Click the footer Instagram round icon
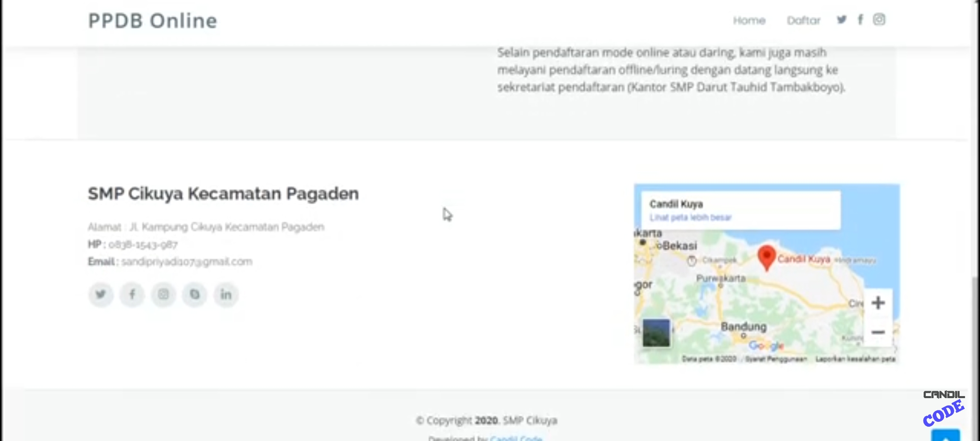 pyautogui.click(x=163, y=294)
